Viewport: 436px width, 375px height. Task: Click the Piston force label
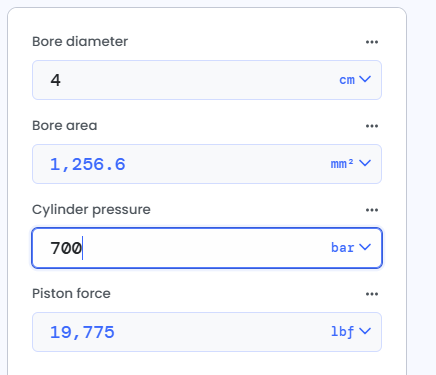[71, 294]
